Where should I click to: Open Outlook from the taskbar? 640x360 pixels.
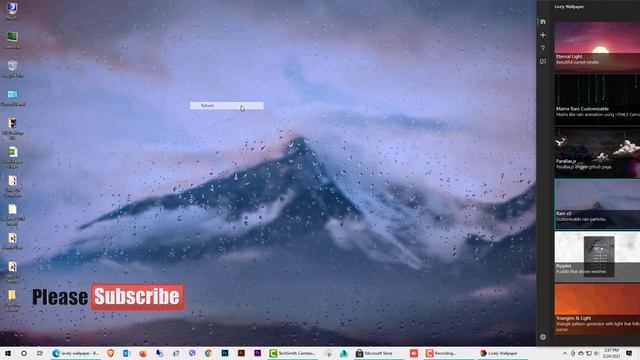click(127, 353)
